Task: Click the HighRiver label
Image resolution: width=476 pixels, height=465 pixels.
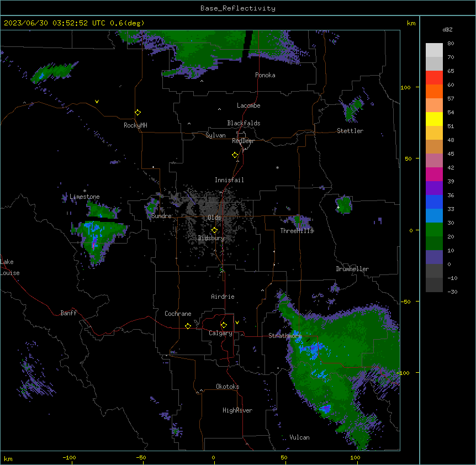Action: coord(237,410)
